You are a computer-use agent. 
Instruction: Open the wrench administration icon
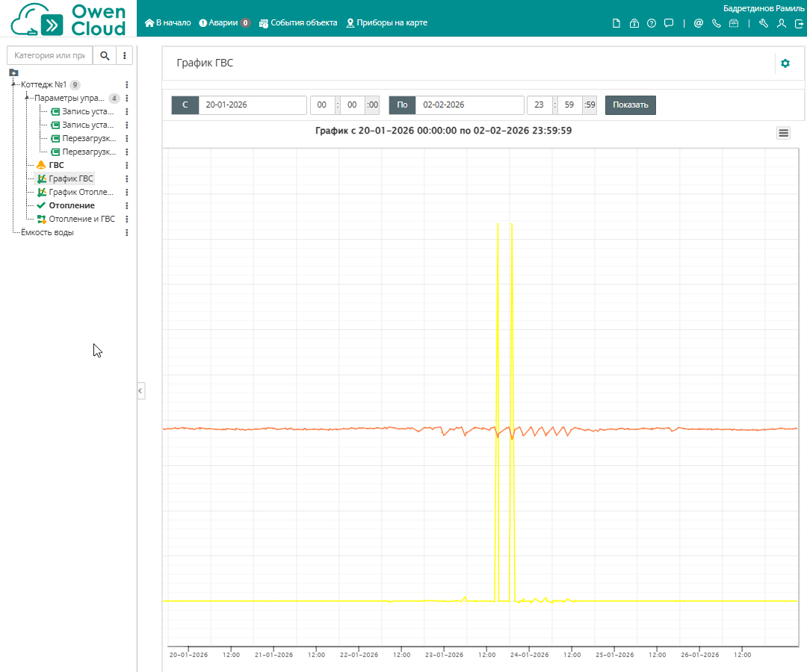(x=763, y=23)
